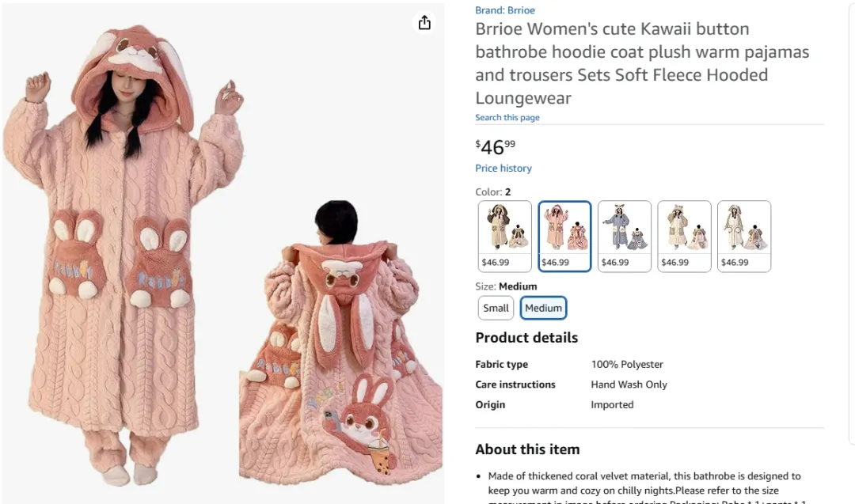Choose the blue-gray robe color swatch
The image size is (855, 504).
point(625,236)
